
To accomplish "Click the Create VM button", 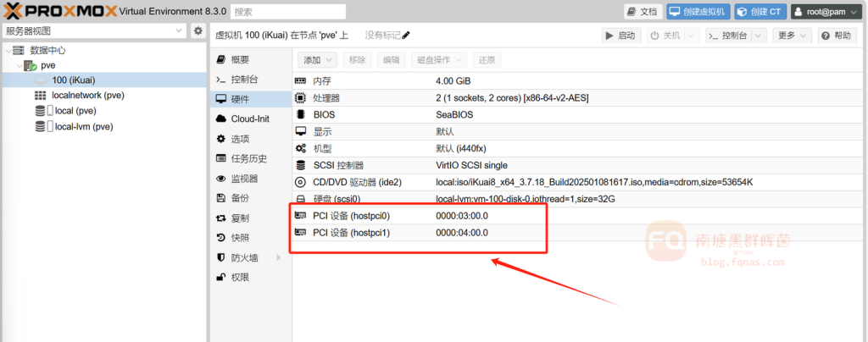I will click(x=698, y=11).
